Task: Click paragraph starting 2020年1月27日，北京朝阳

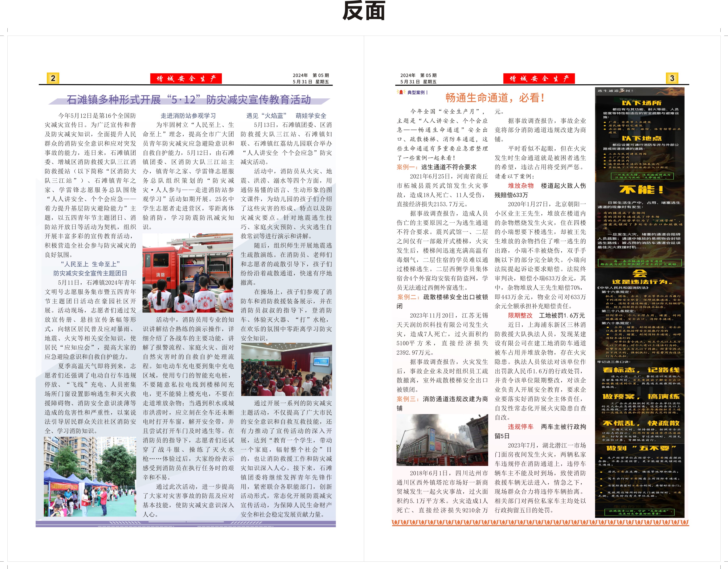Action: [540, 255]
